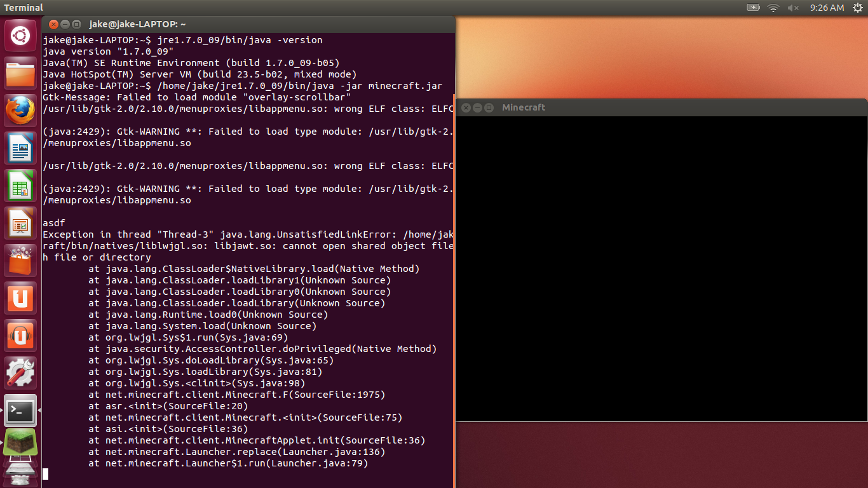
Task: Click the 'java.lang.ClassLoader.loadLibrary1(Unknown Source)' line
Action: (240, 280)
